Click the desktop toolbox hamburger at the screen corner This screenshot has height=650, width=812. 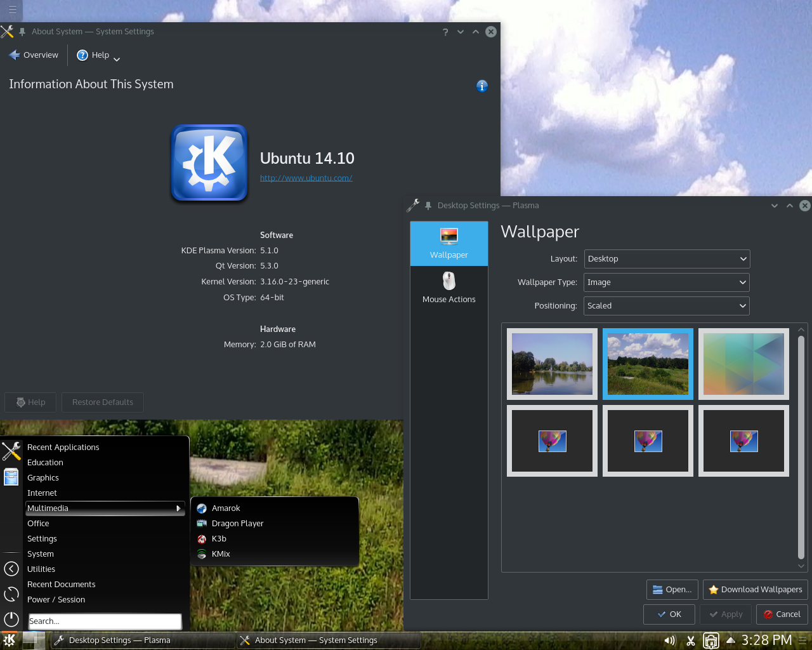(12, 10)
